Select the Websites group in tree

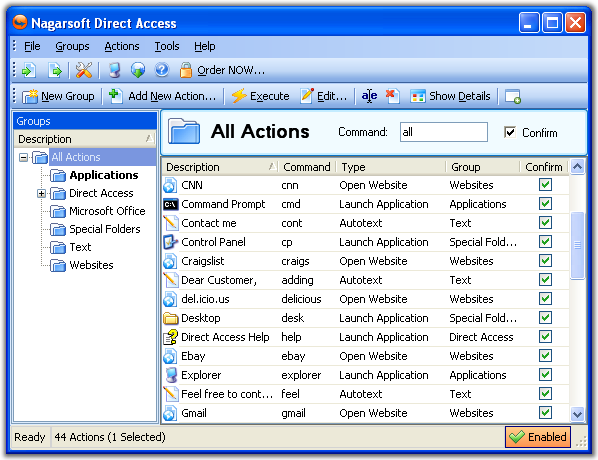91,265
